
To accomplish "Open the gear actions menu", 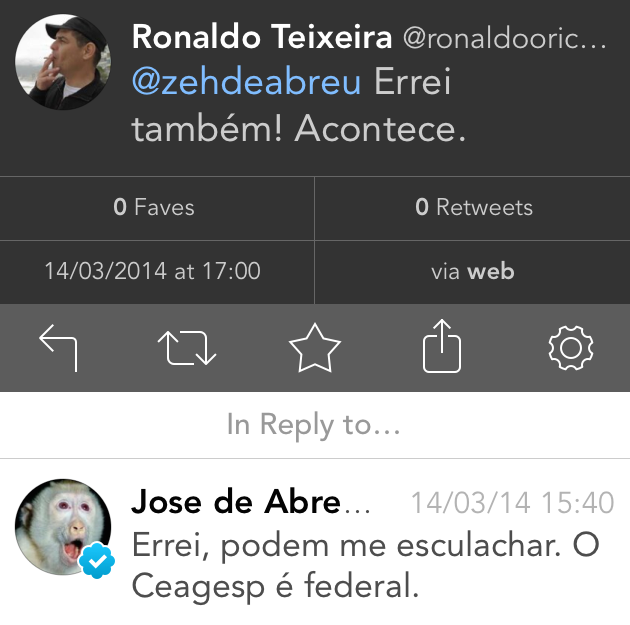I will pos(571,348).
